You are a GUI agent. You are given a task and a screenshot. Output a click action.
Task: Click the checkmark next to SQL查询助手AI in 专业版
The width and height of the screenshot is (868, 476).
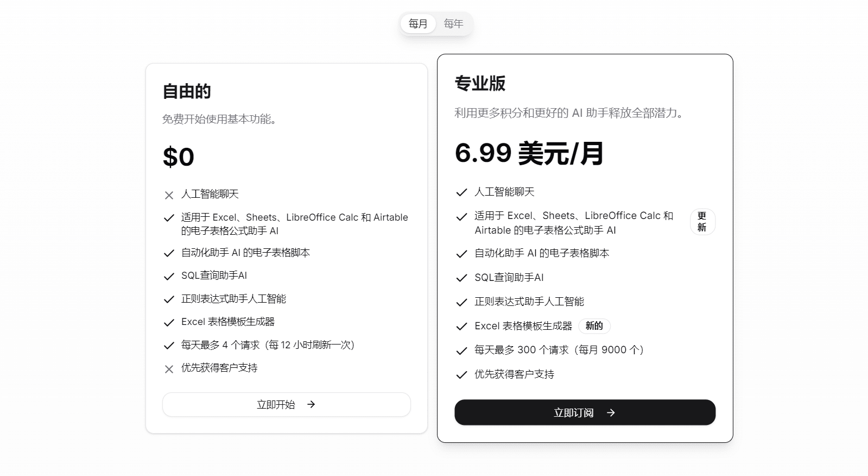pyautogui.click(x=461, y=277)
